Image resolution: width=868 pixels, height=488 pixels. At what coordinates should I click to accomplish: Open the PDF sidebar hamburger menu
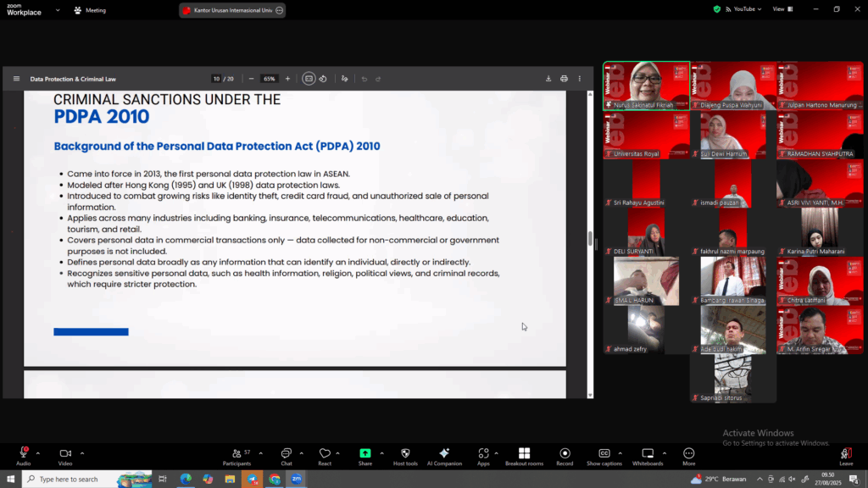16,79
